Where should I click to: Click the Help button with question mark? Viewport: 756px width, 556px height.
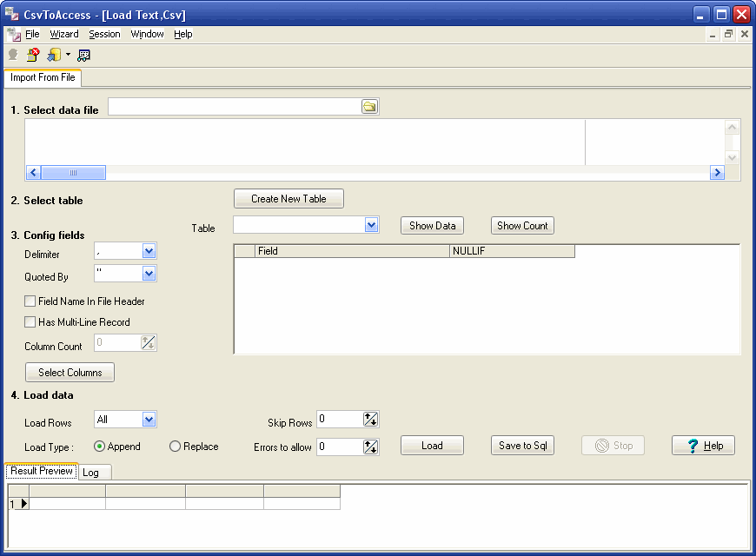tap(703, 446)
